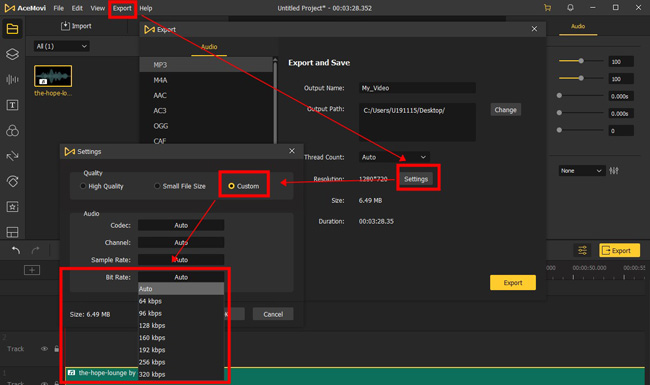Click Change output path button

[x=505, y=110]
